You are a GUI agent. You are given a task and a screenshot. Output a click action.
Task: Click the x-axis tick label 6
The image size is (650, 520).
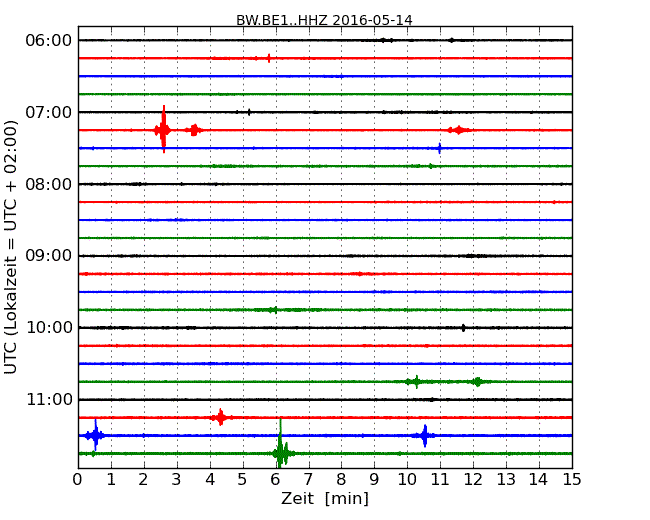(x=275, y=479)
